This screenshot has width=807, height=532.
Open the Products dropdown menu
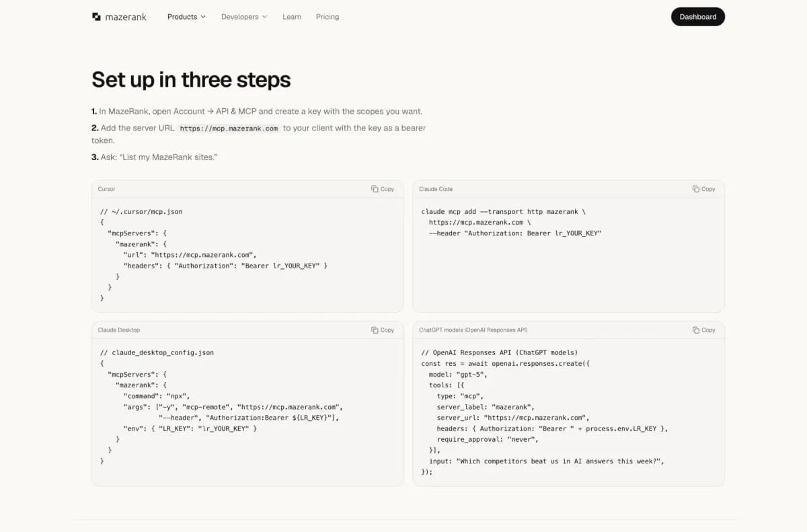tap(186, 17)
